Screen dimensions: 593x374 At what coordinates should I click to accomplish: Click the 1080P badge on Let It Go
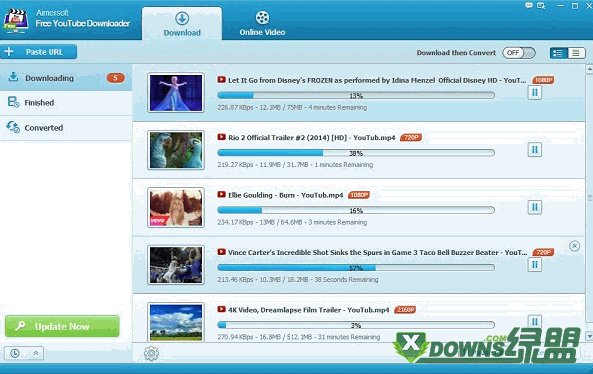pyautogui.click(x=543, y=80)
